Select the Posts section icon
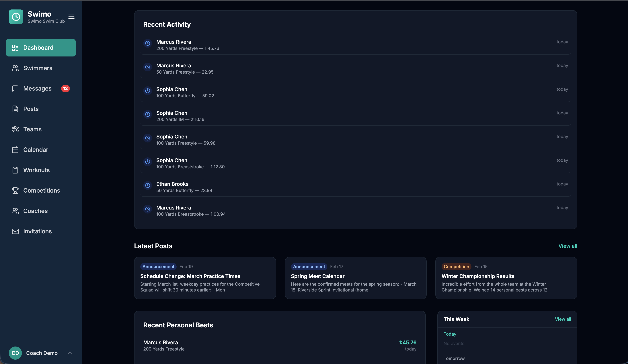Viewport: 628px width, 364px height. coord(15,109)
